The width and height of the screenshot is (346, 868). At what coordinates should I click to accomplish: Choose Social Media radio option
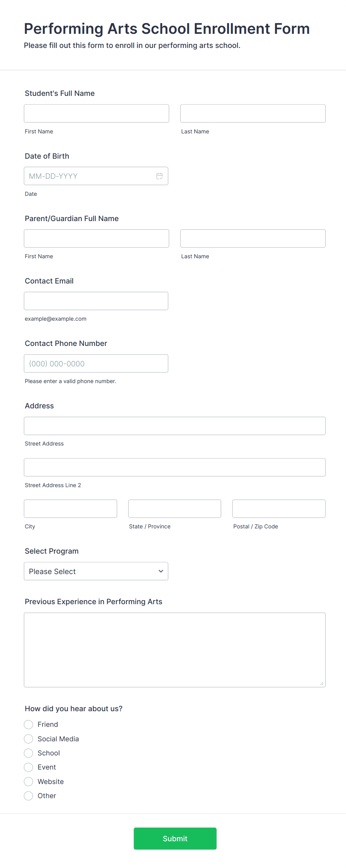coord(29,739)
